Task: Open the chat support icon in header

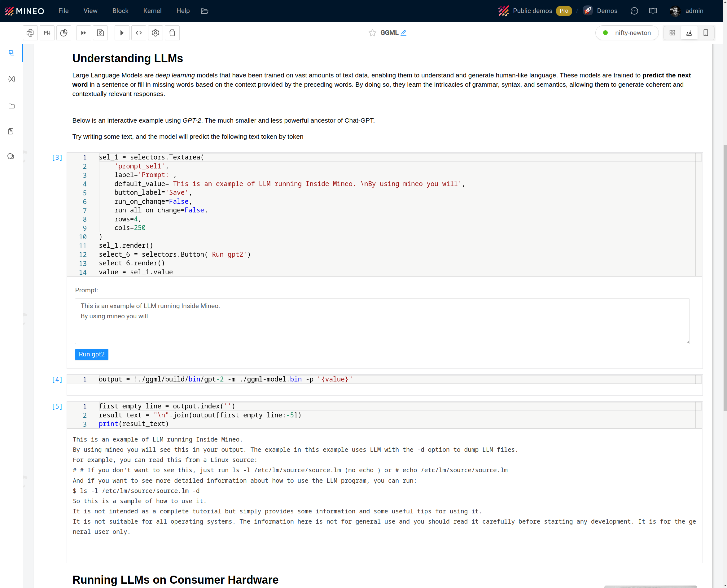Action: click(x=634, y=11)
